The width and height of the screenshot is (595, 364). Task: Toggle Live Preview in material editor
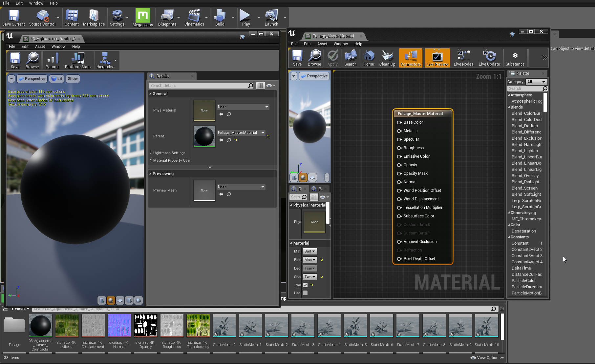pyautogui.click(x=437, y=58)
